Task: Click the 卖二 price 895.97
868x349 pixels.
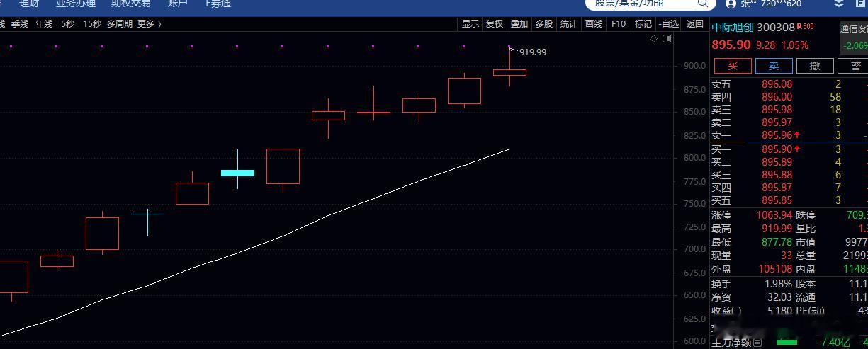Action: click(777, 122)
